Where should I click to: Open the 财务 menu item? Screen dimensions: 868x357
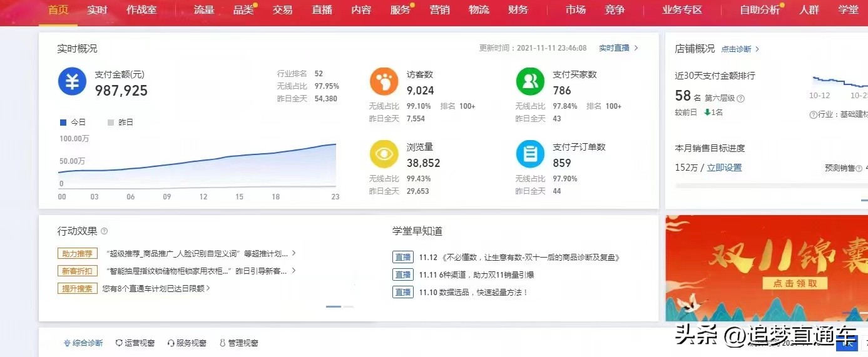(x=518, y=10)
